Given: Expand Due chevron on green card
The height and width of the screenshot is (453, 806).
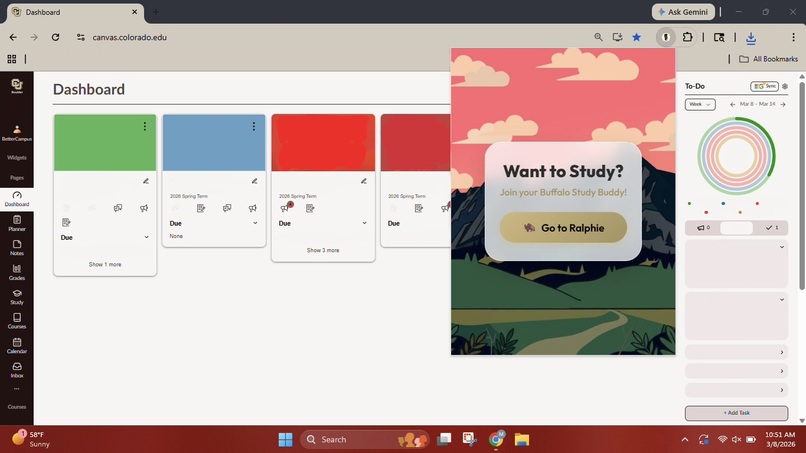Looking at the screenshot, I should coord(146,238).
